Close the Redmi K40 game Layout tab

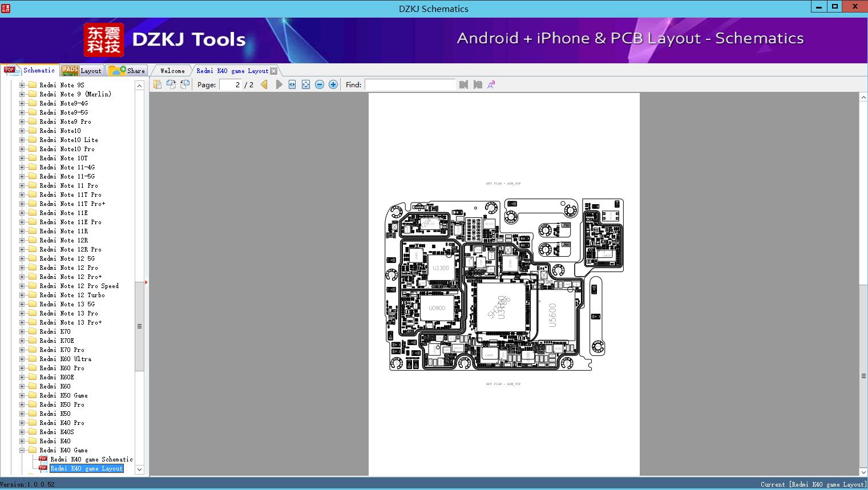tap(273, 71)
